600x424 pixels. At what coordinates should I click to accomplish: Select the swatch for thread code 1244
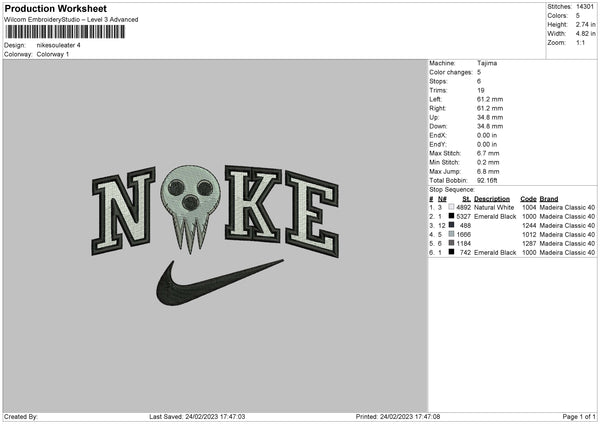452,225
